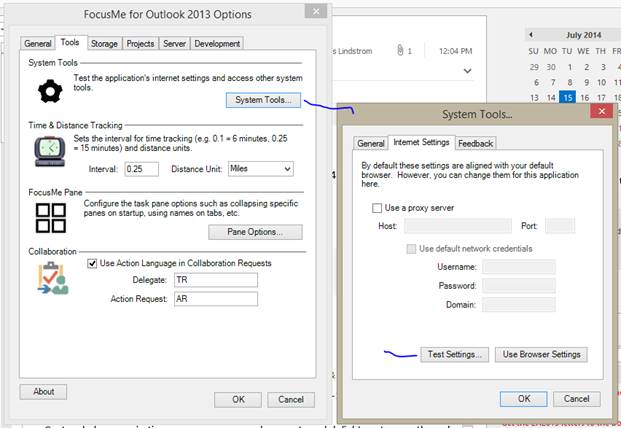Click the Domain field
Image resolution: width=621 pixels, height=428 pixels.
tap(519, 304)
